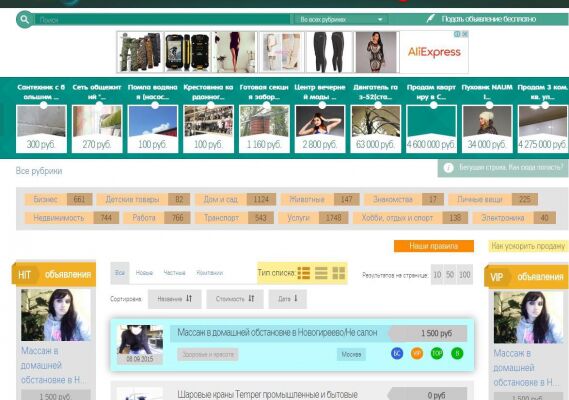
Task: Click the magnifier search icon
Action: (24, 19)
